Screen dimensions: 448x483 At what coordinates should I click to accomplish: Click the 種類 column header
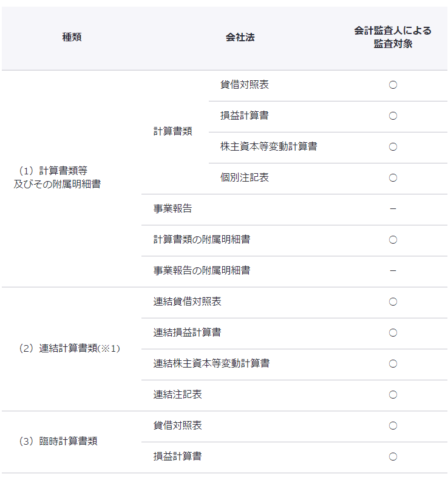point(72,38)
